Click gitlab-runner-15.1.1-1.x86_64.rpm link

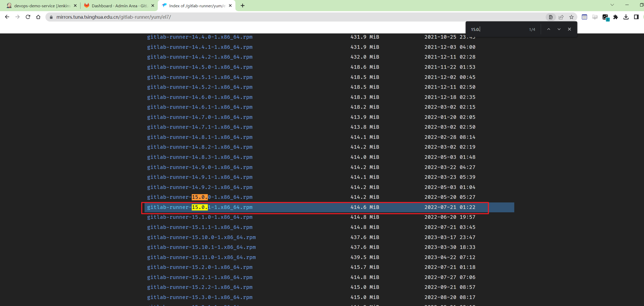point(200,227)
